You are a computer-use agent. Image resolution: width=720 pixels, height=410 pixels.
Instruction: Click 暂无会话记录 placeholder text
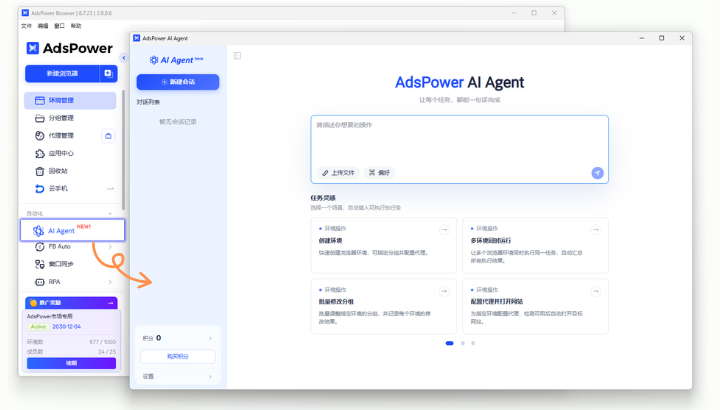pyautogui.click(x=178, y=122)
